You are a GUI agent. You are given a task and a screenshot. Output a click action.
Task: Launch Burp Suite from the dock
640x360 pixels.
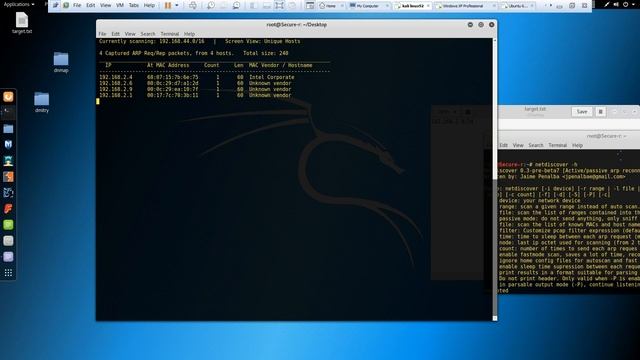[x=8, y=176]
